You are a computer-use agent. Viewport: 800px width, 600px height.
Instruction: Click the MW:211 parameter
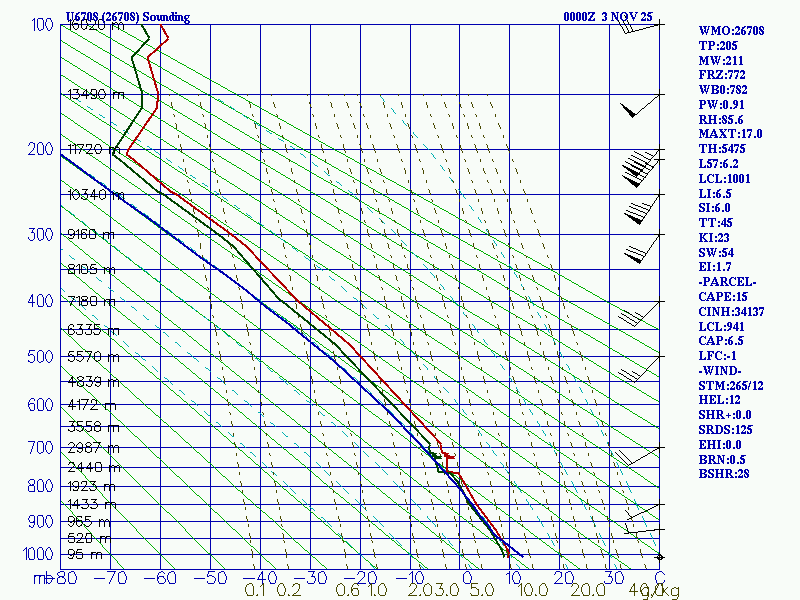(721, 61)
